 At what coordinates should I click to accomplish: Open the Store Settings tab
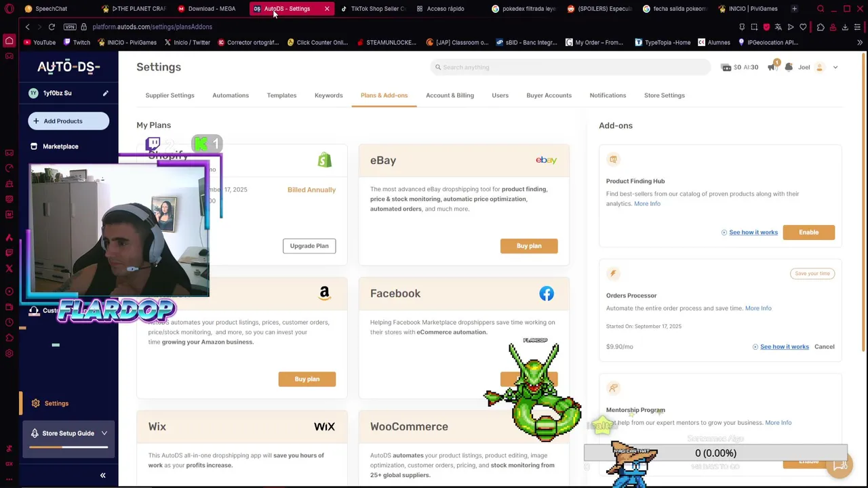pyautogui.click(x=664, y=96)
